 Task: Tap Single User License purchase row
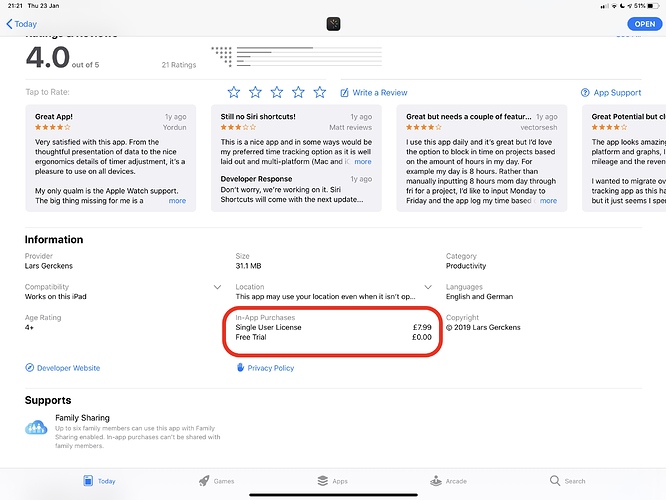[x=333, y=327]
